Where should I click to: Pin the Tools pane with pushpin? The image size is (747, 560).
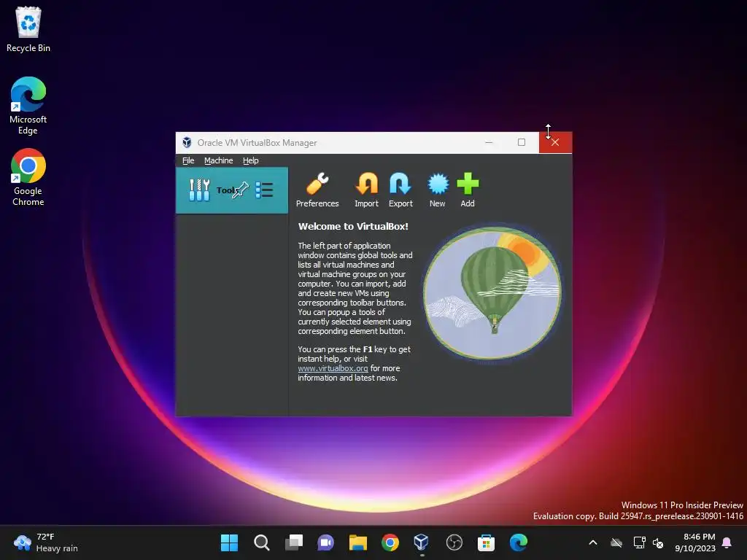[240, 190]
